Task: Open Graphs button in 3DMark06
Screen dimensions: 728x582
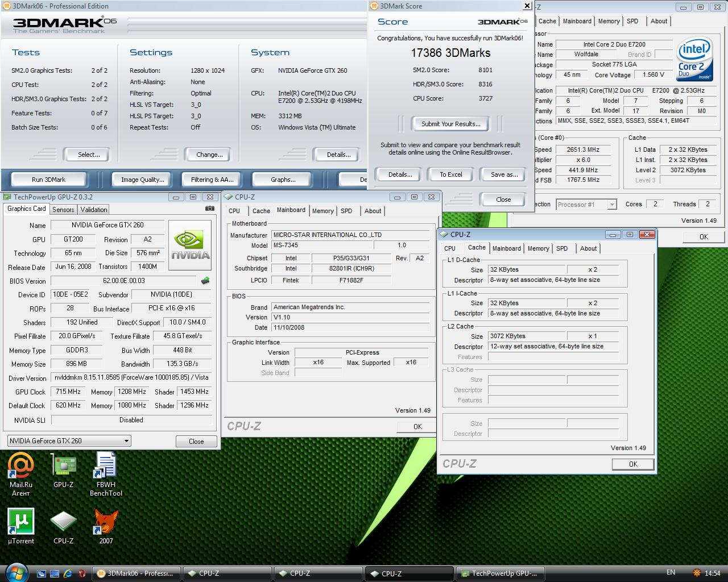Action: pyautogui.click(x=283, y=180)
